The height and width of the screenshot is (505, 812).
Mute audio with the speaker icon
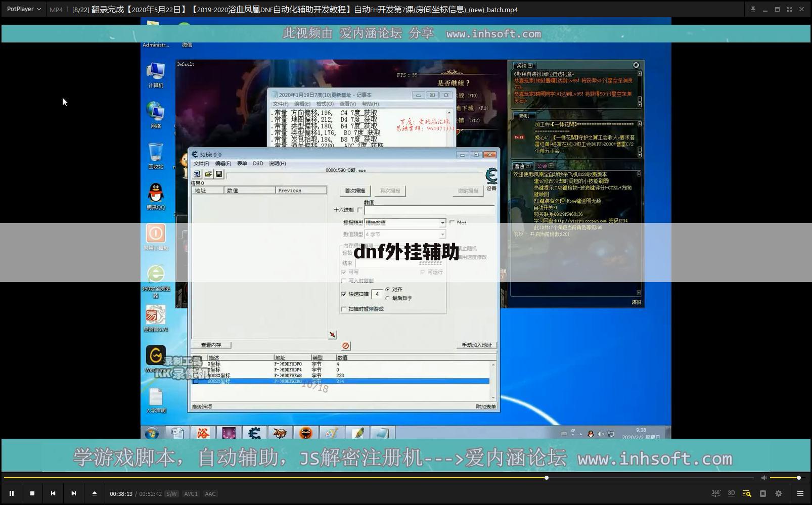764,478
